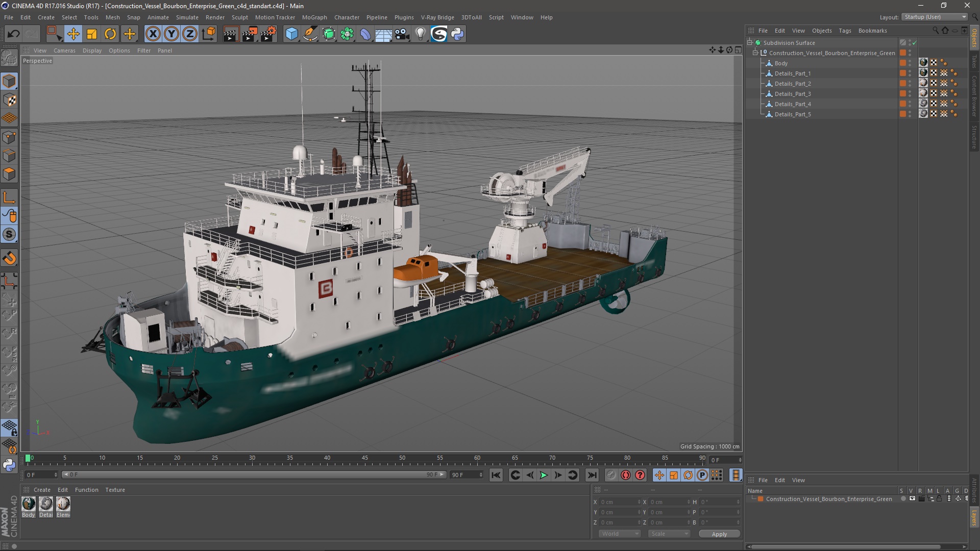Go to end of animation
Screen dimensions: 980x551
[x=592, y=475]
